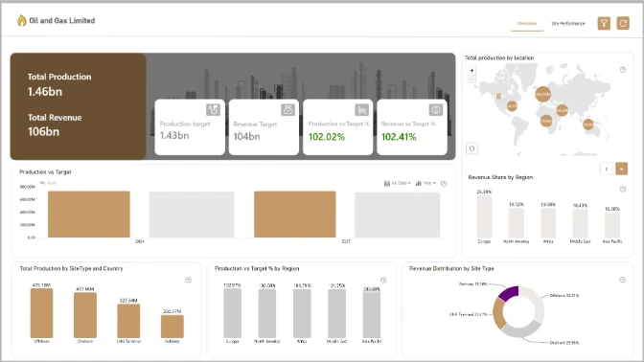
Task: Reset the map view button
Action: [x=471, y=148]
